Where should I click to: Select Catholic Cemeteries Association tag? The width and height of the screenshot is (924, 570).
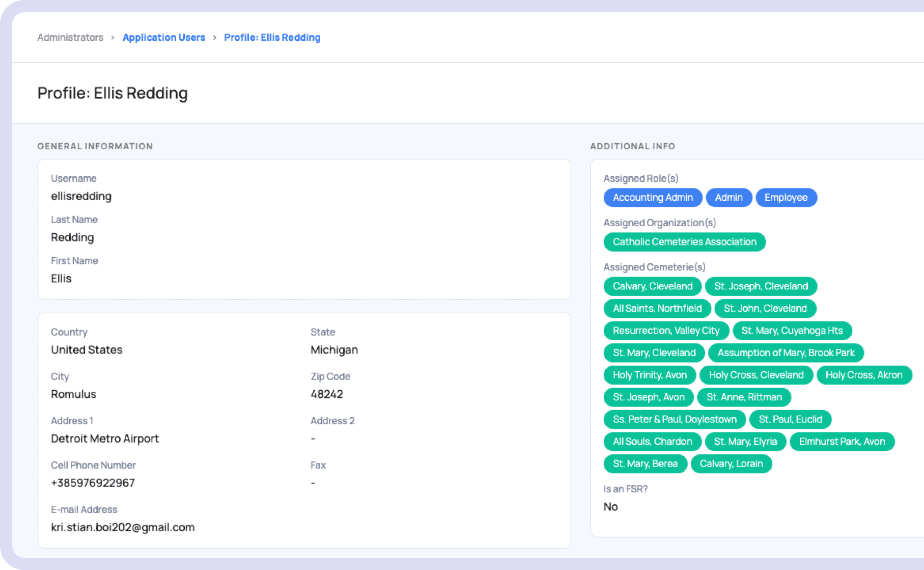(x=684, y=242)
